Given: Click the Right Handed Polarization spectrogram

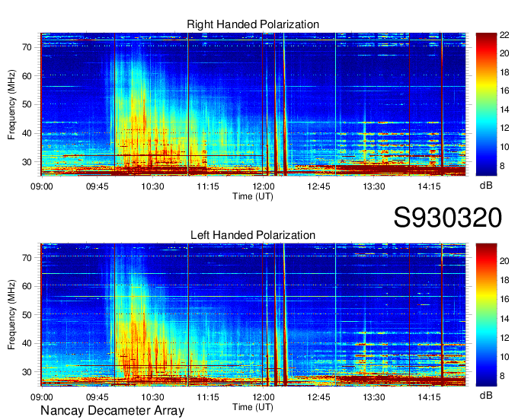Looking at the screenshot, I should coord(253,104).
